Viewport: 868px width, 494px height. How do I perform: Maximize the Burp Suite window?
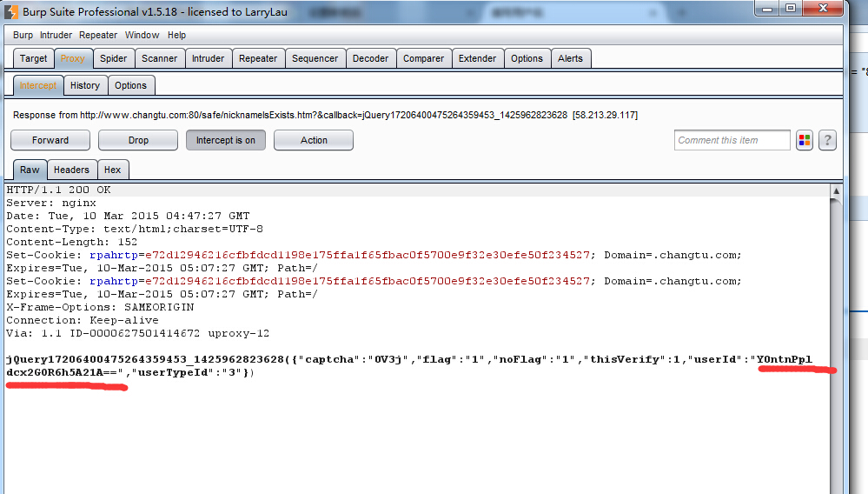tap(791, 9)
